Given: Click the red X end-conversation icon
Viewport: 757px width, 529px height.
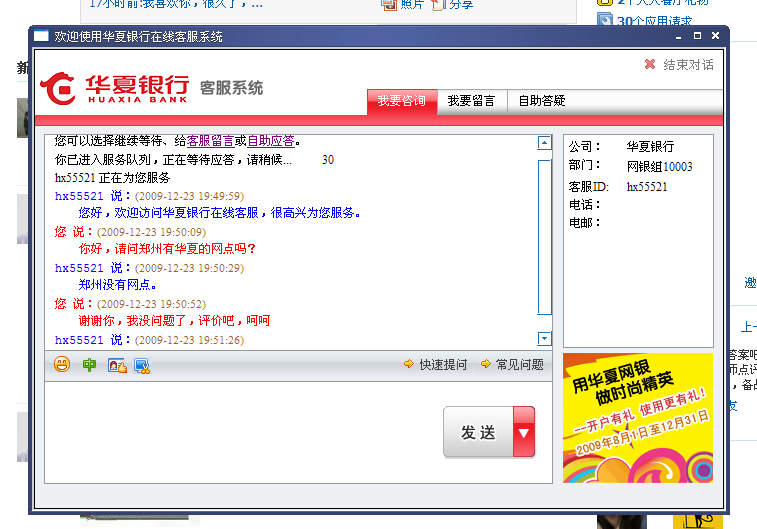Looking at the screenshot, I should [650, 64].
